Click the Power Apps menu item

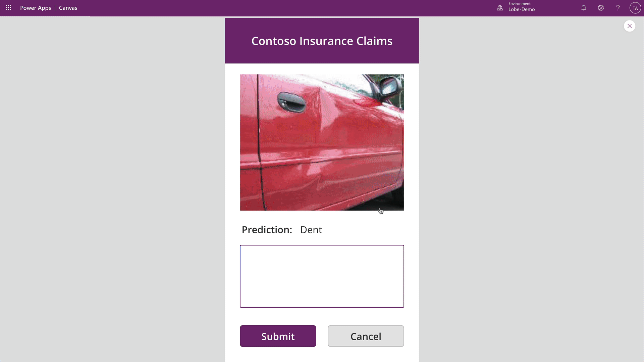pyautogui.click(x=35, y=8)
